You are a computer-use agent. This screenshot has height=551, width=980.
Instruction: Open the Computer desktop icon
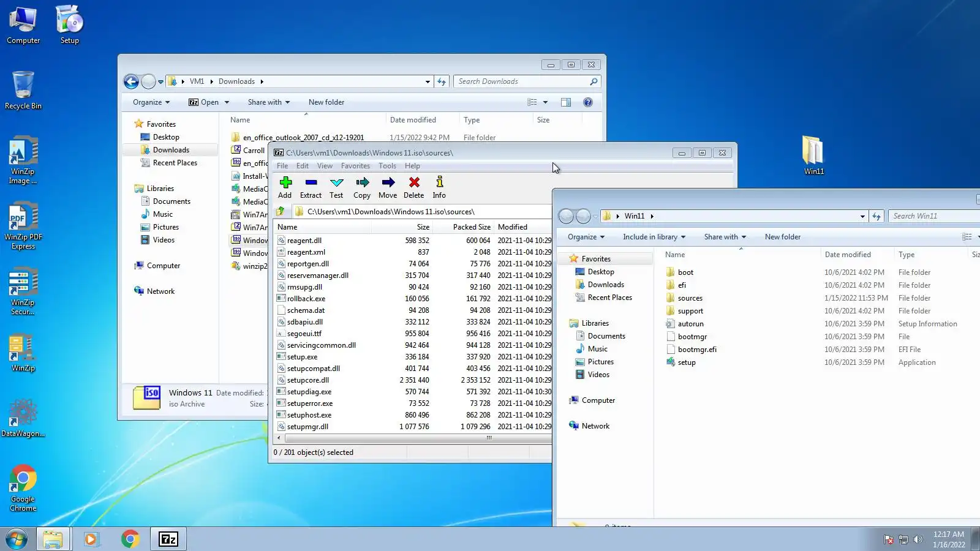[x=23, y=25]
